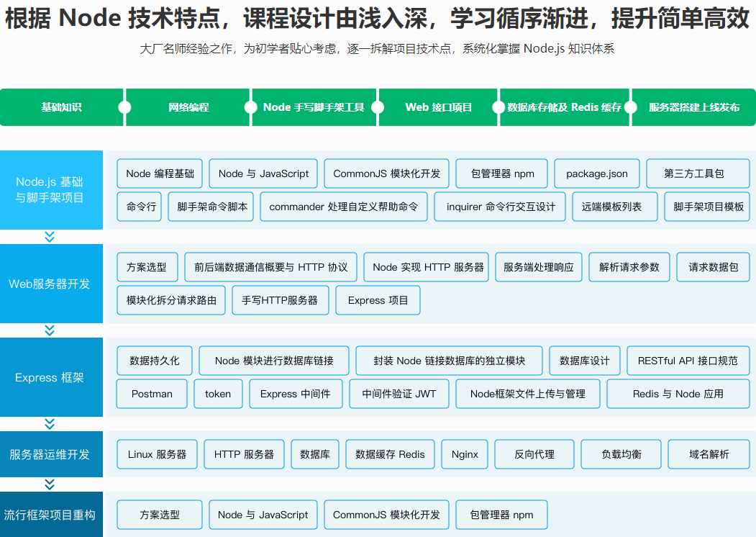Click double chevron below 服务器运维开发 block

pos(50,484)
